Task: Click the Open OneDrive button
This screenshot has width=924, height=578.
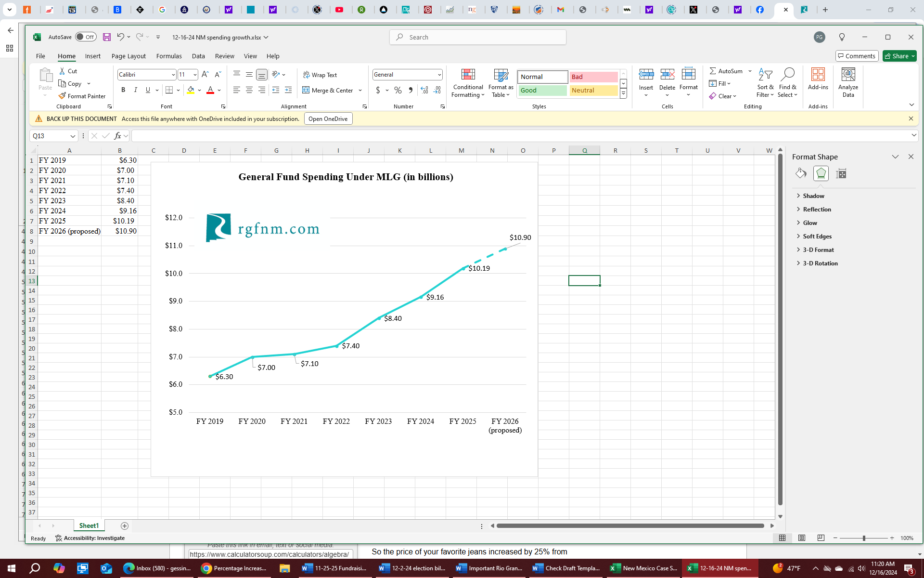Action: tap(328, 119)
